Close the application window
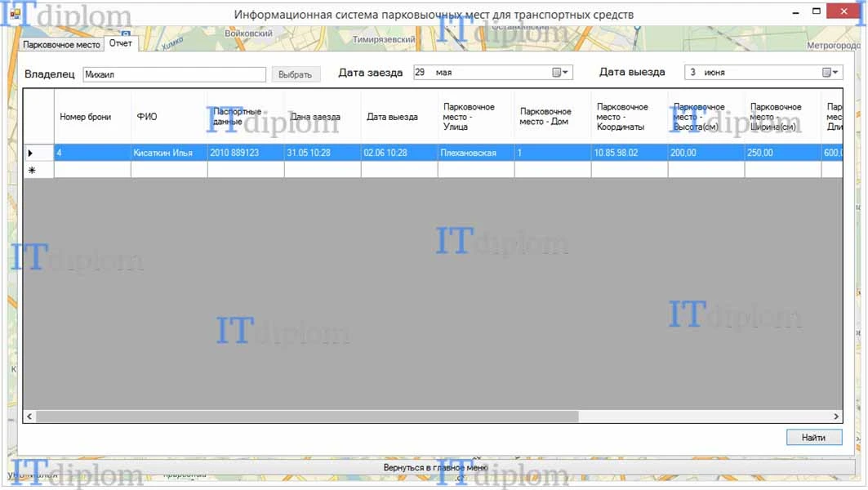The width and height of the screenshot is (868, 490). pyautogui.click(x=843, y=11)
